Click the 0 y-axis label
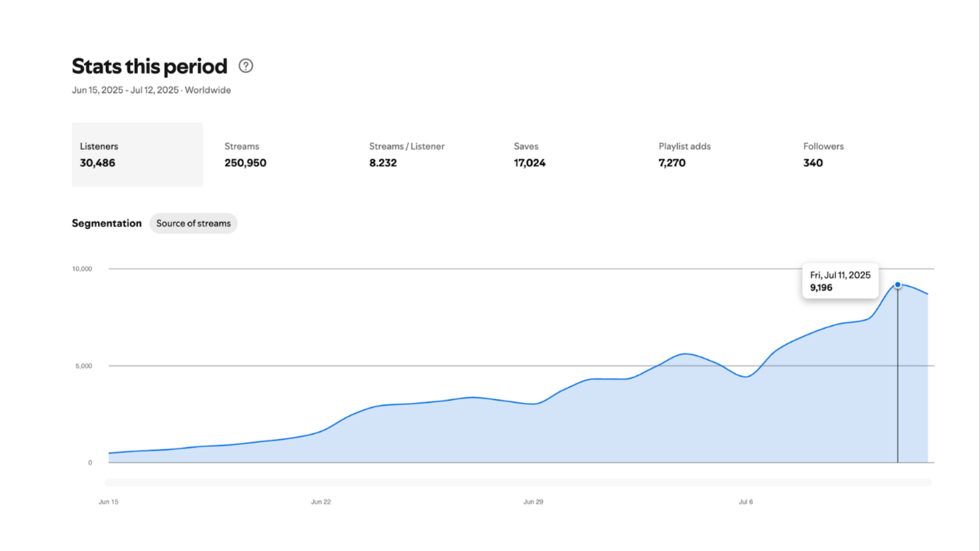This screenshot has height=551, width=980. [90, 463]
